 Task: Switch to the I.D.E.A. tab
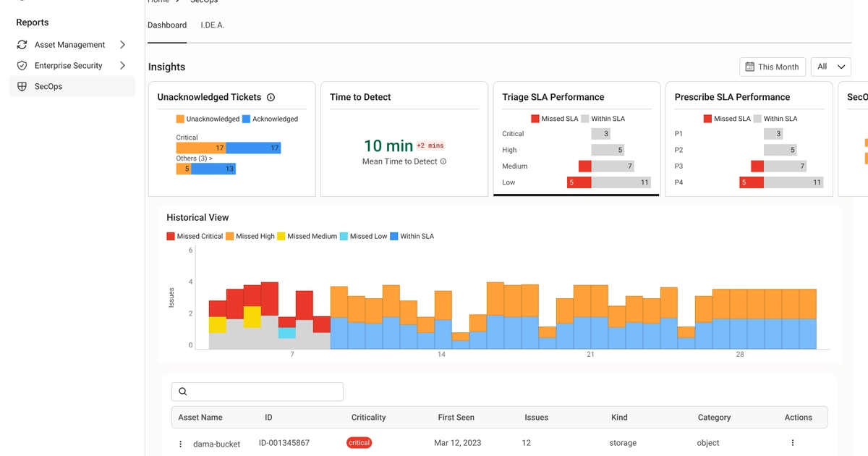tap(213, 25)
